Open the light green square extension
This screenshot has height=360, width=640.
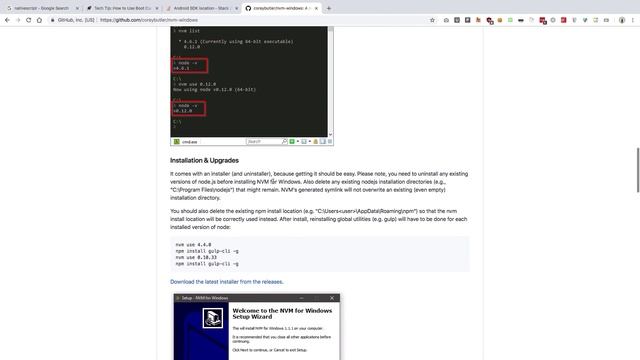pyautogui.click(x=510, y=20)
